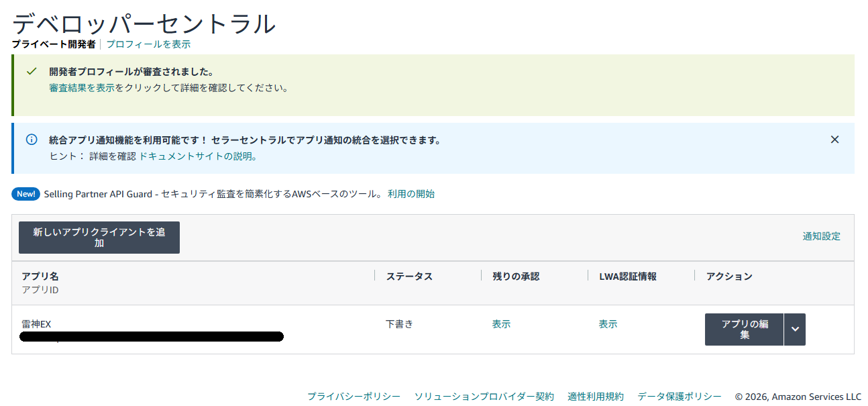868x406 pixels.
Task: Click the © 2026, Amazon Services LLC text
Action: pos(798,397)
